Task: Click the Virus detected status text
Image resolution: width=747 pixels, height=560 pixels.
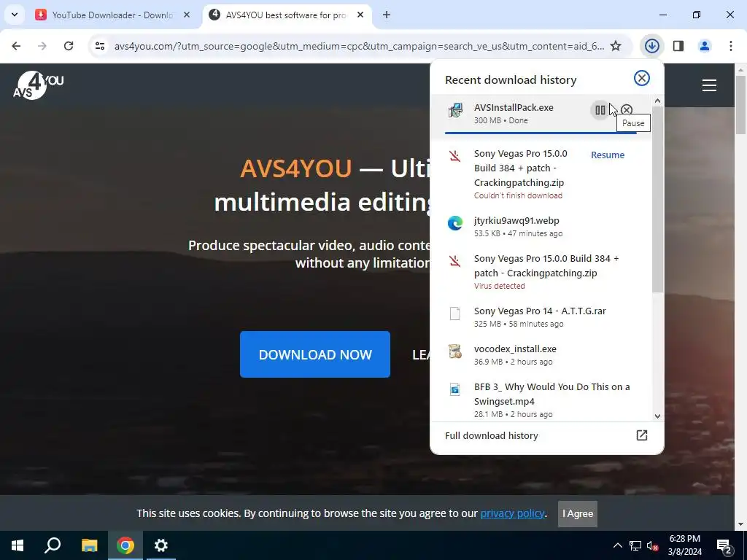Action: tap(499, 286)
